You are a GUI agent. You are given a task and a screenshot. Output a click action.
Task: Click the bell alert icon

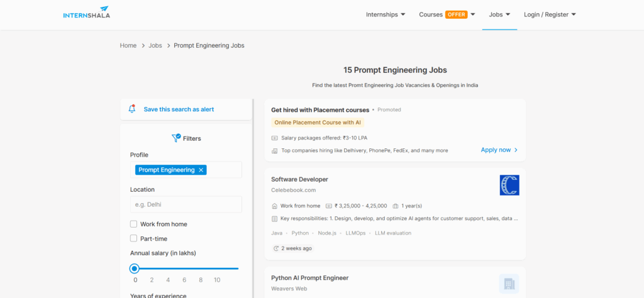tap(132, 109)
